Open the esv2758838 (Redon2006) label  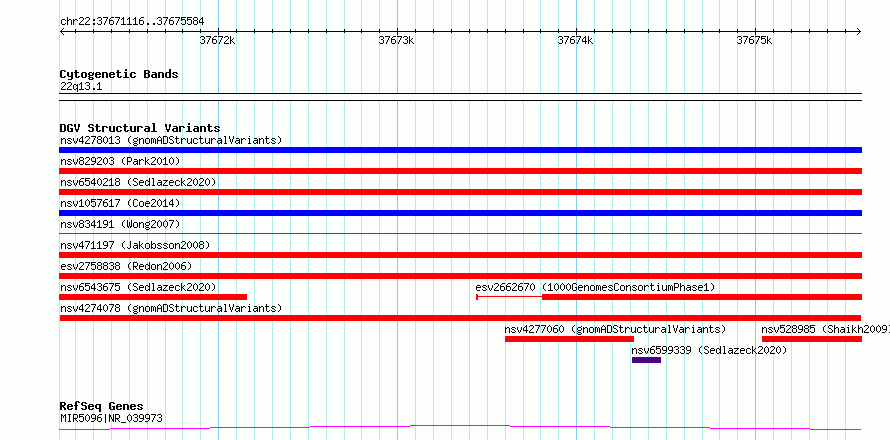tap(126, 266)
